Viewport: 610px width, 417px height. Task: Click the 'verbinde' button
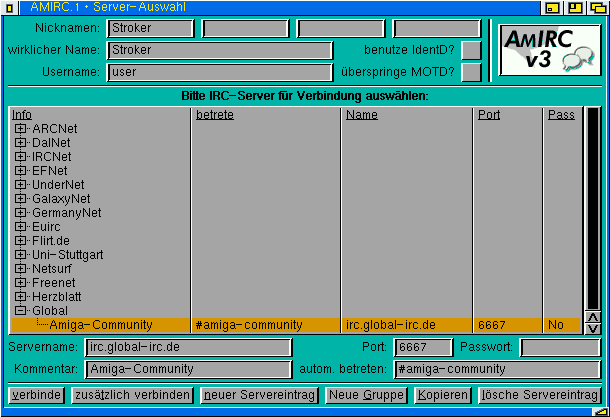point(36,395)
